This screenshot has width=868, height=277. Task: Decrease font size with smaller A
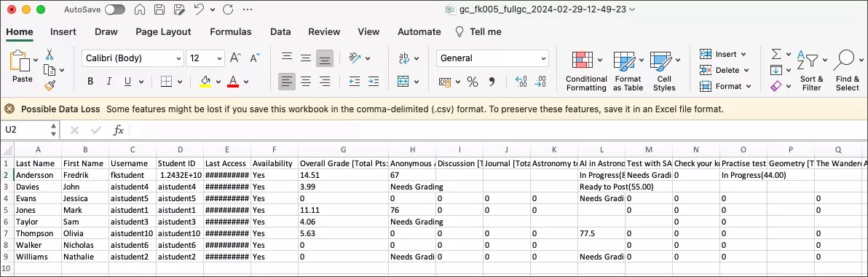[255, 58]
